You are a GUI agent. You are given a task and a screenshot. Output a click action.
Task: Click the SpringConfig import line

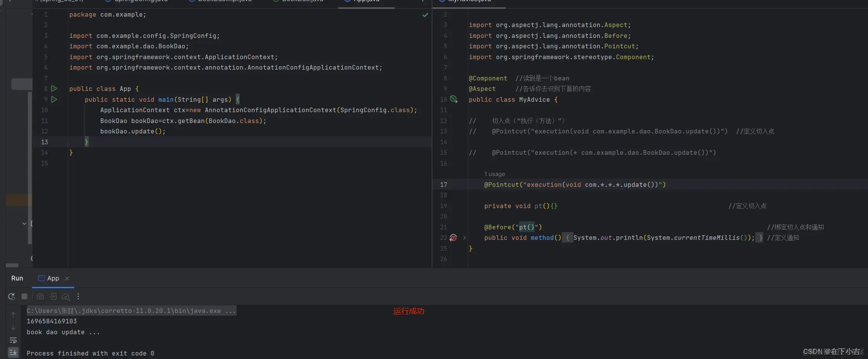(x=144, y=36)
